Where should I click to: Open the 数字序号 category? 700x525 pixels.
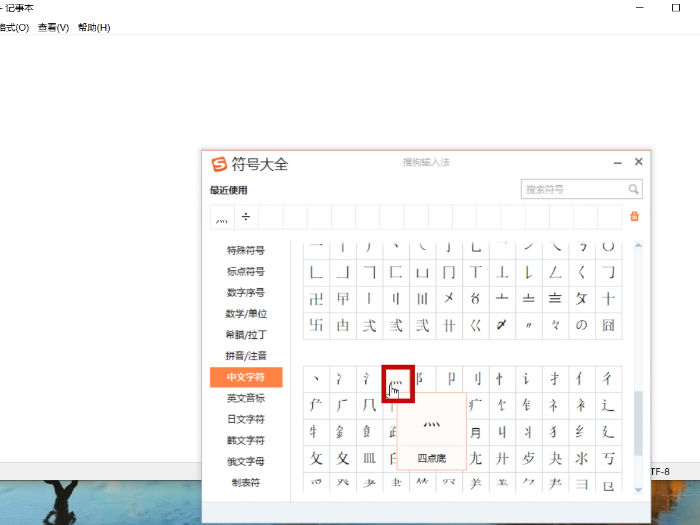click(246, 292)
